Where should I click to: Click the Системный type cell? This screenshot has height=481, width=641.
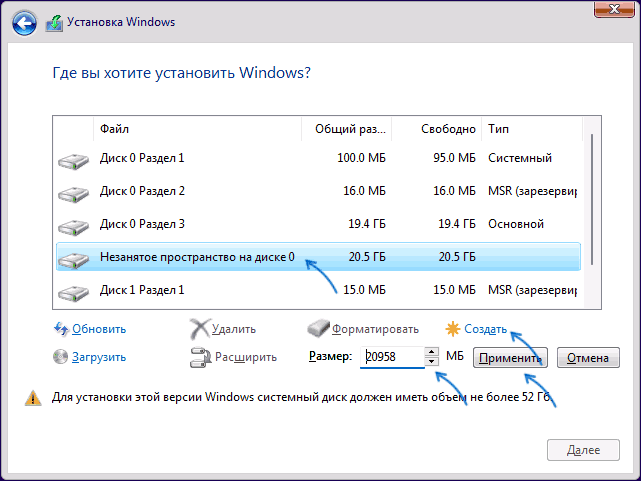[x=520, y=158]
